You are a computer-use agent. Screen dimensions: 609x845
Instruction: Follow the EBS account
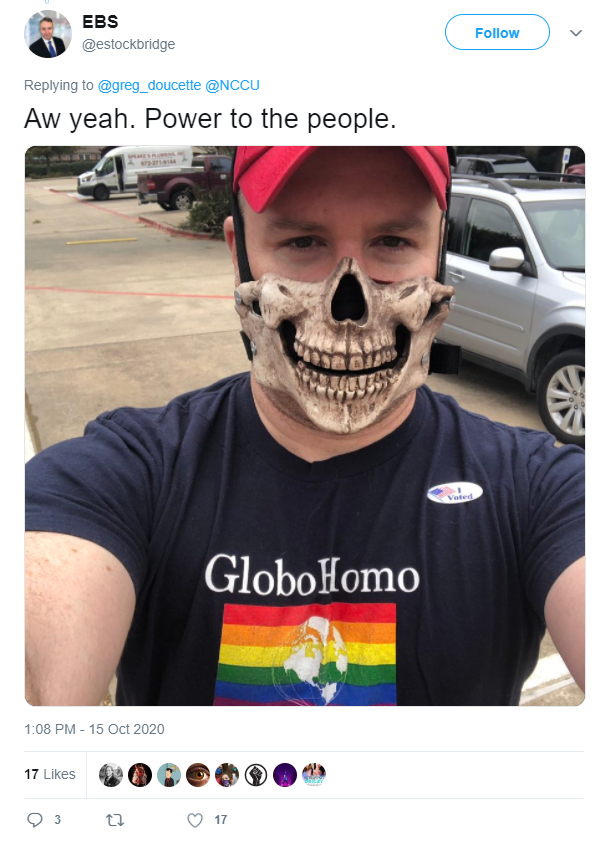497,32
